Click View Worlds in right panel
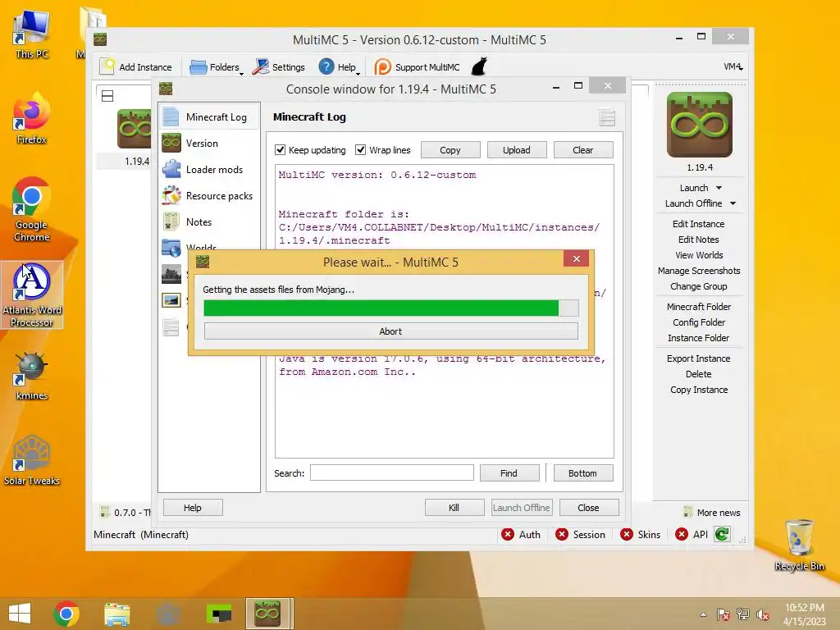Screen dimensions: 840x630 pyautogui.click(x=699, y=255)
